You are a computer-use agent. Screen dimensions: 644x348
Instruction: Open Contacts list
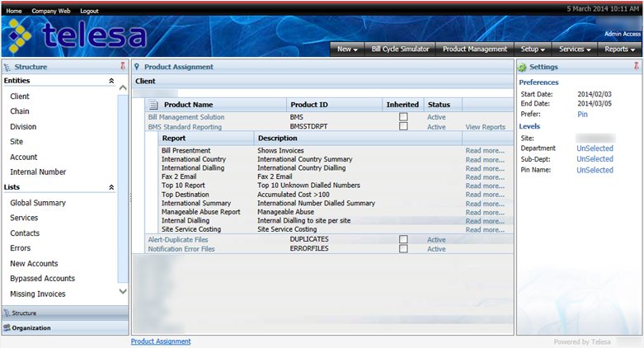click(x=25, y=233)
